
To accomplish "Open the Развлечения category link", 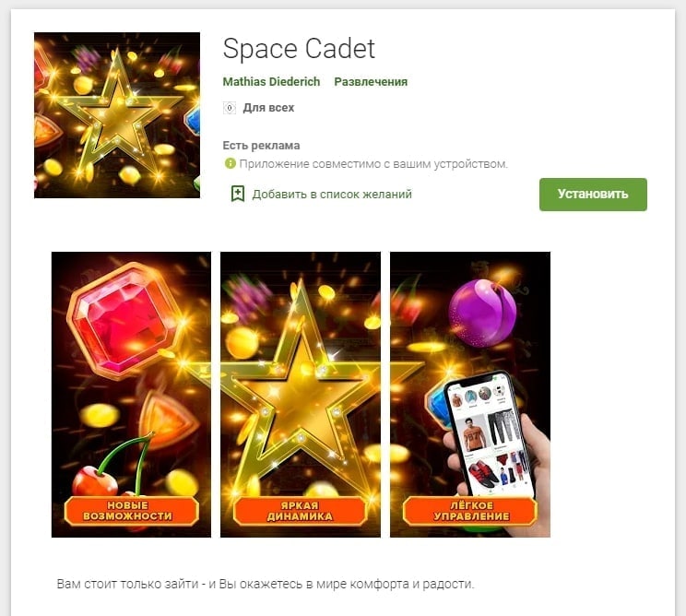I will pyautogui.click(x=371, y=82).
